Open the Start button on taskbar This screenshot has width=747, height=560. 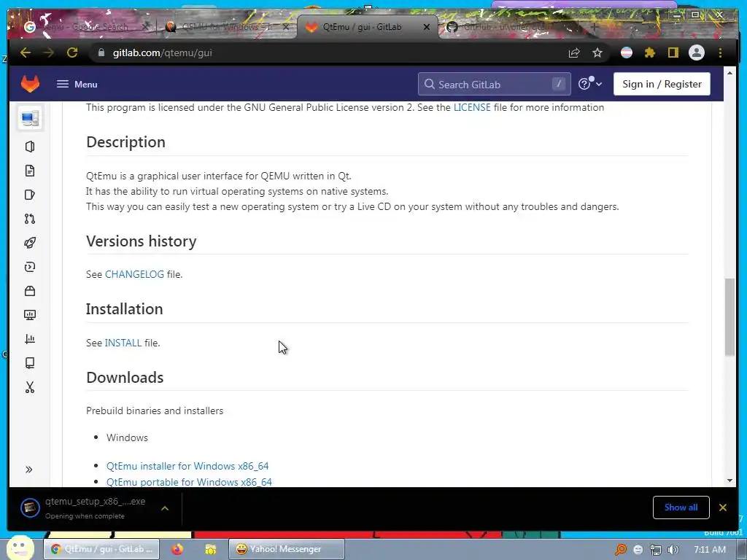[19, 548]
